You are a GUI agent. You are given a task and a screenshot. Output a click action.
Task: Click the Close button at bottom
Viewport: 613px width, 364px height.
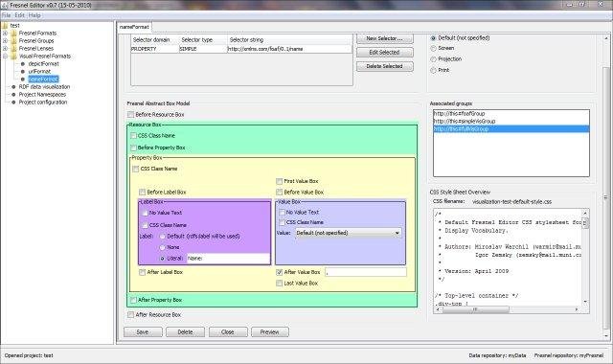pos(228,332)
